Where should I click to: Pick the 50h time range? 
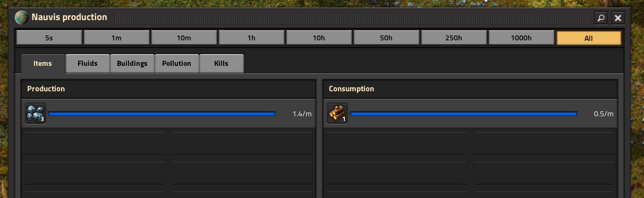click(x=386, y=38)
